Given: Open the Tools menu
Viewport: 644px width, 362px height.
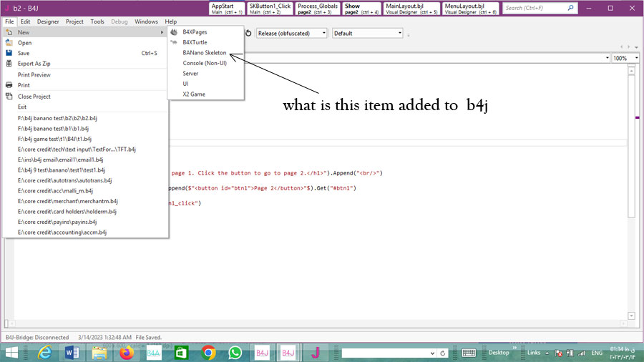Looking at the screenshot, I should pos(97,21).
